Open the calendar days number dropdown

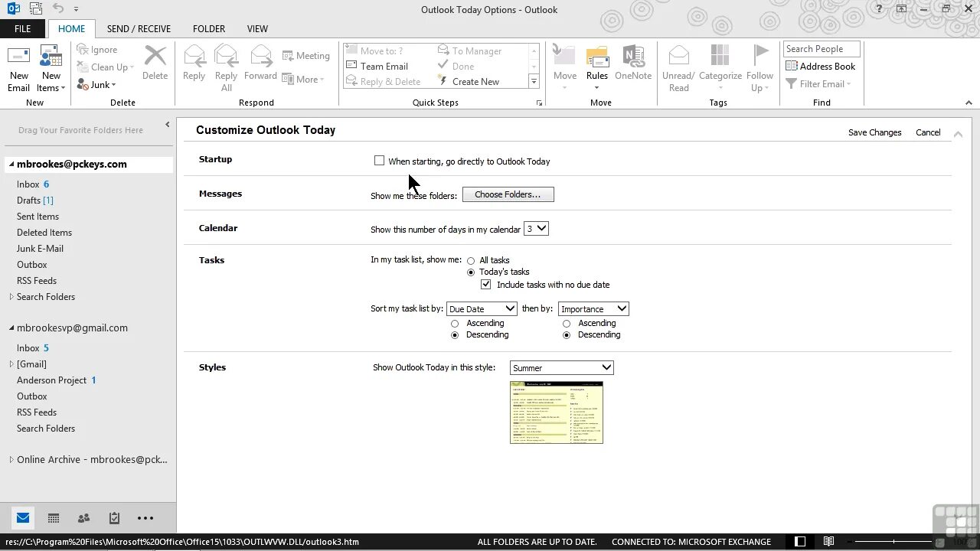tap(536, 229)
